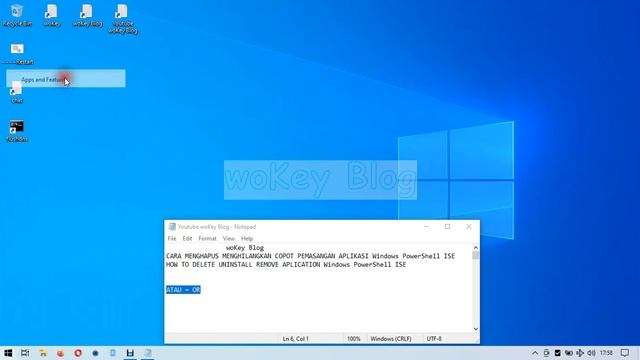Open Notepad's Help menu
The height and width of the screenshot is (360, 640).
pos(247,238)
